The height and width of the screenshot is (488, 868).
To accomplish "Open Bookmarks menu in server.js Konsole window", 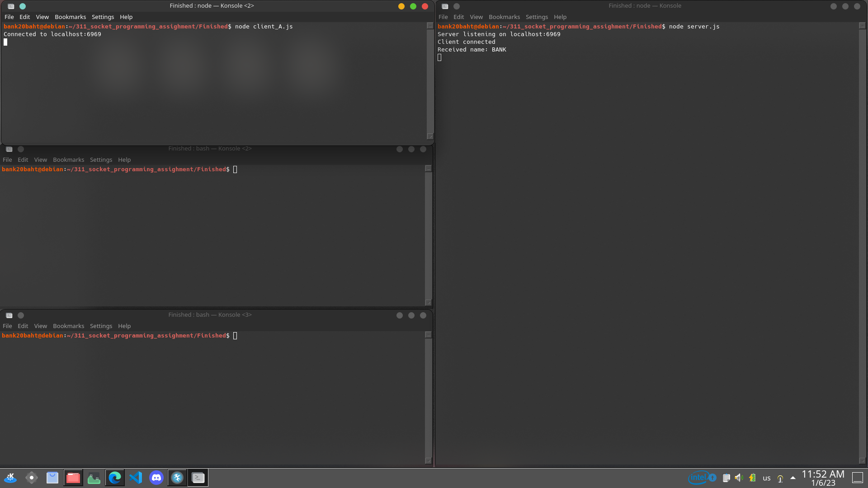I will [x=504, y=17].
